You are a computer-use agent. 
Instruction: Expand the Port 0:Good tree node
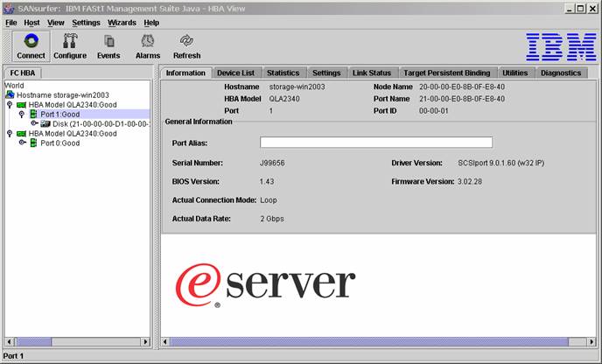(x=22, y=143)
